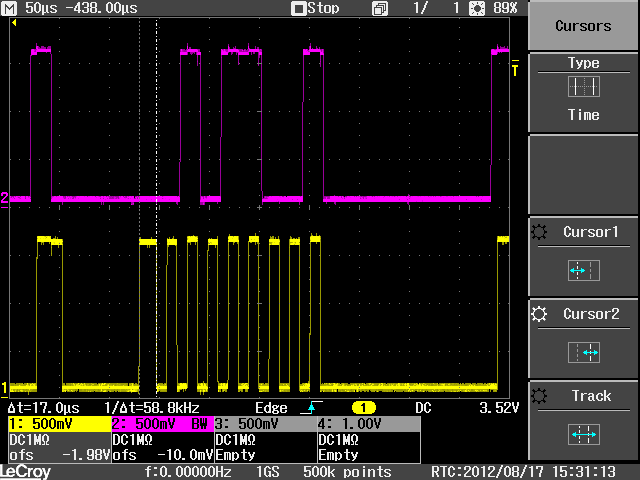Click the -438.00µs delay readout
The height and width of the screenshot is (480, 640).
[x=101, y=8]
